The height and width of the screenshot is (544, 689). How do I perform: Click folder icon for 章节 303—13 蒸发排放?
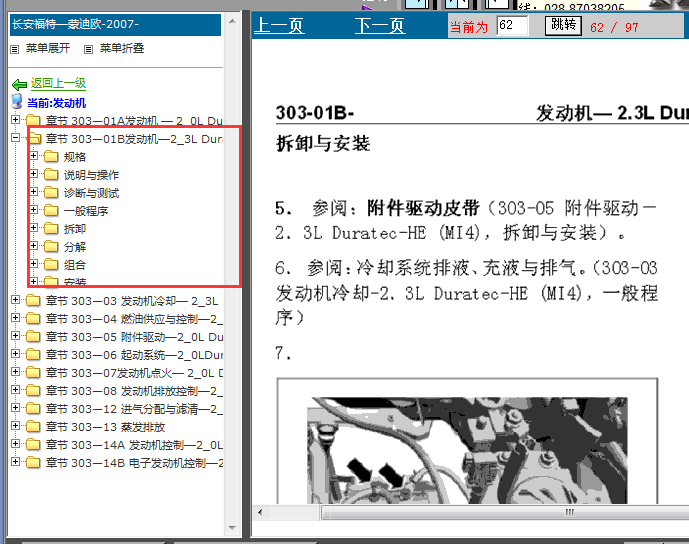click(33, 427)
